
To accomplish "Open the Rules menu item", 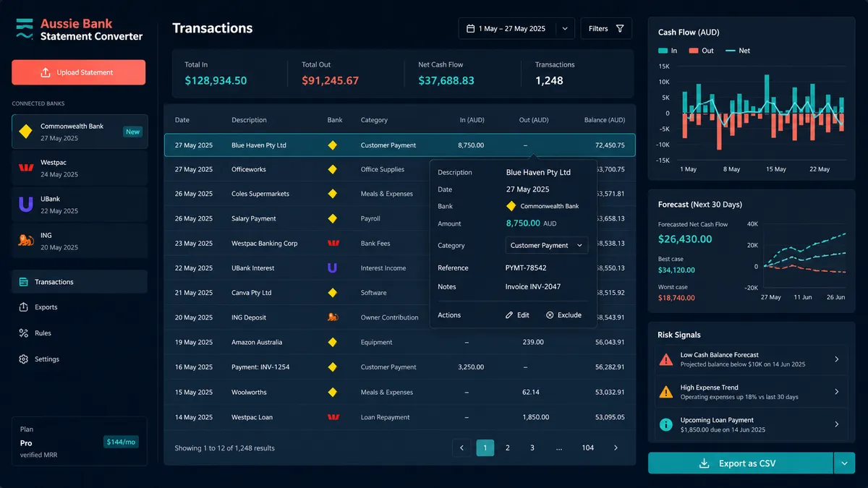I will [80, 333].
